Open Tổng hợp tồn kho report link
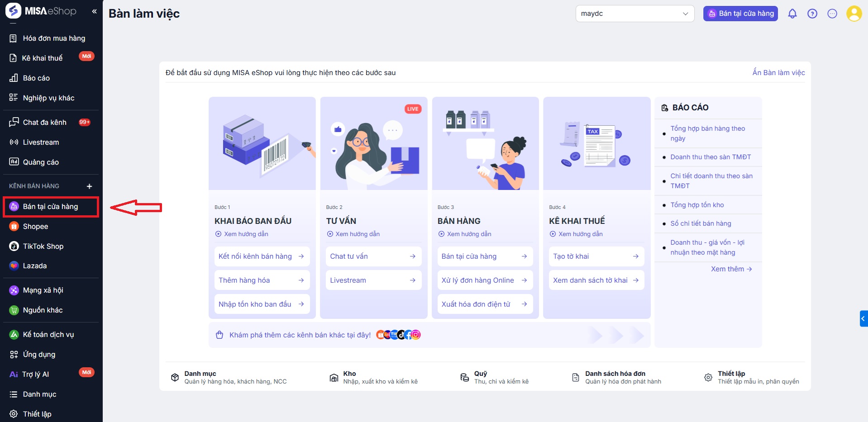Image resolution: width=868 pixels, height=422 pixels. [x=697, y=205]
